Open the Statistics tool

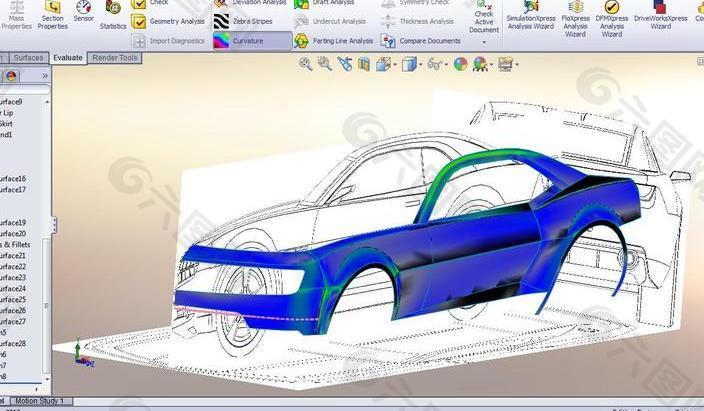click(113, 16)
